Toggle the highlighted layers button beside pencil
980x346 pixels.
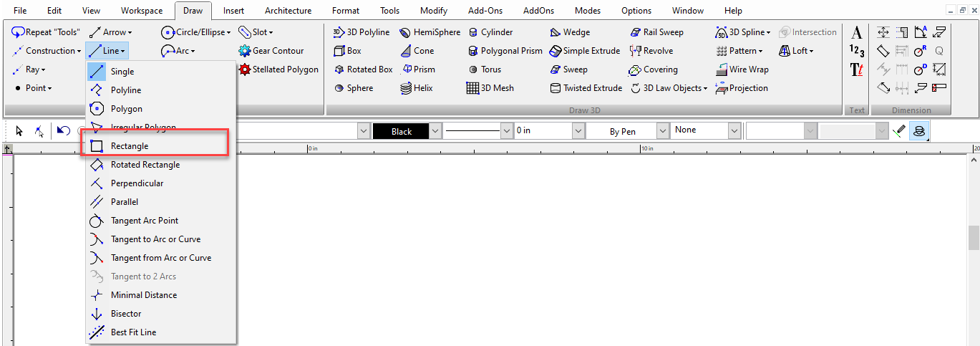919,130
